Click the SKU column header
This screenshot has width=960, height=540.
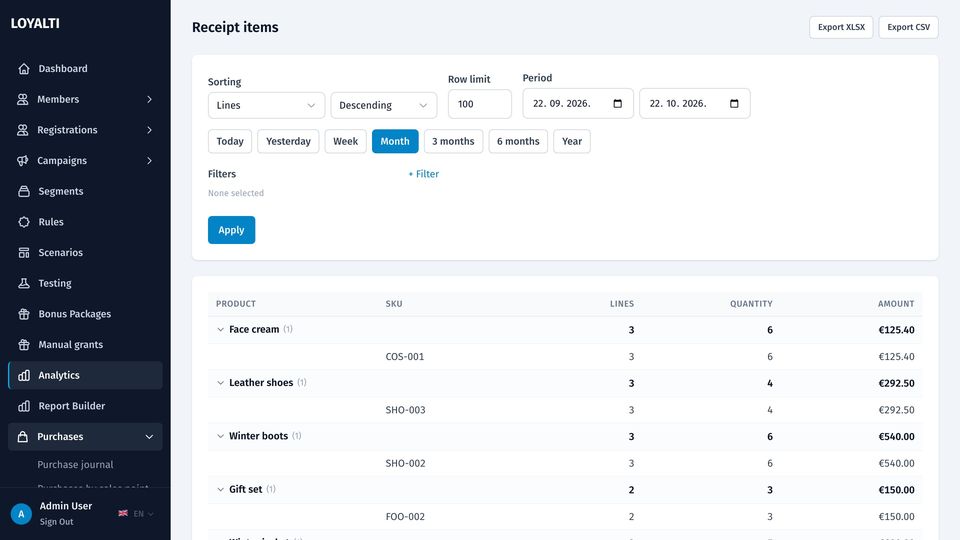394,304
